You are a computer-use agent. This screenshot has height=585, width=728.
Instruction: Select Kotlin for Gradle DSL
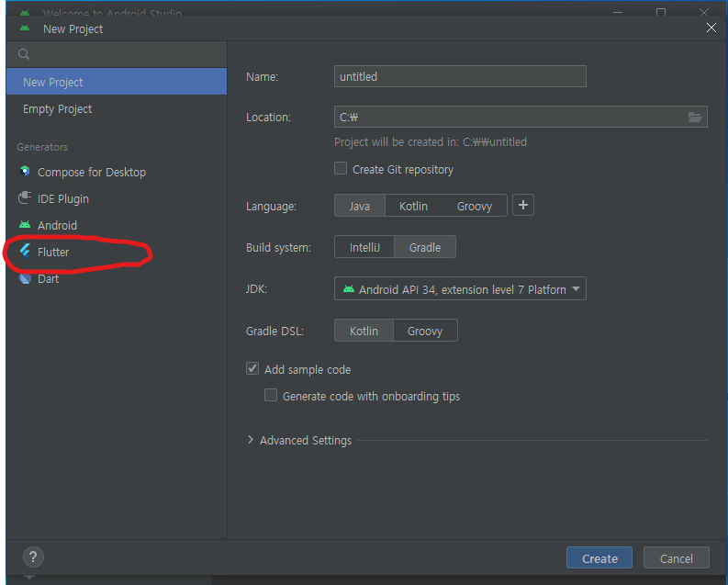364,331
